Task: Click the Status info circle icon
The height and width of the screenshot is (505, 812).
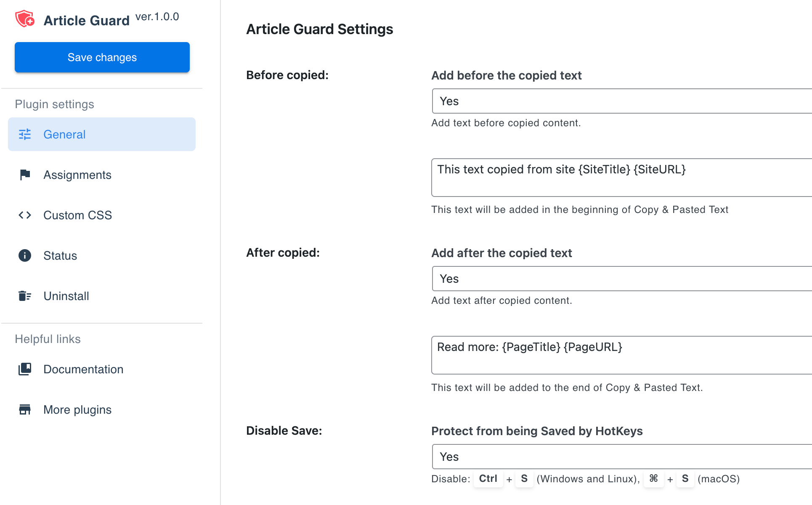Action: pyautogui.click(x=25, y=255)
